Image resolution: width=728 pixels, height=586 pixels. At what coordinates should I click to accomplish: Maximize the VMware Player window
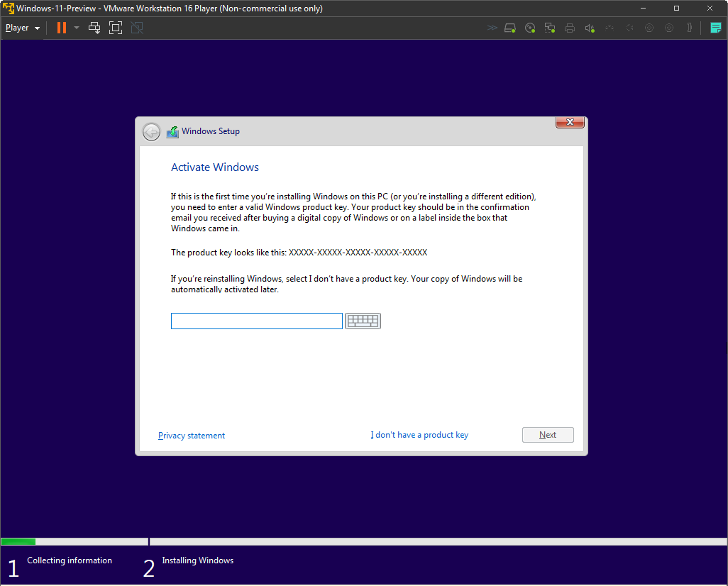point(676,9)
